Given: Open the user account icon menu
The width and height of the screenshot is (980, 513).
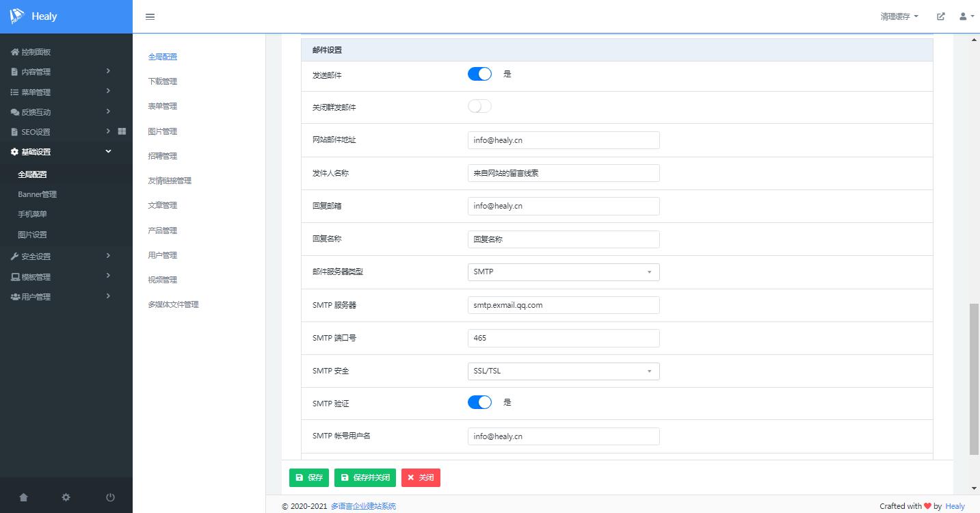Looking at the screenshot, I should point(966,16).
